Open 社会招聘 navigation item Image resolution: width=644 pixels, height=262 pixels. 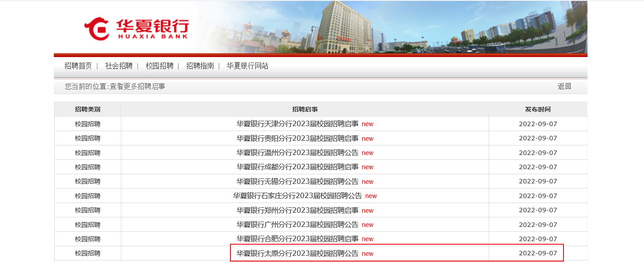[x=119, y=66]
